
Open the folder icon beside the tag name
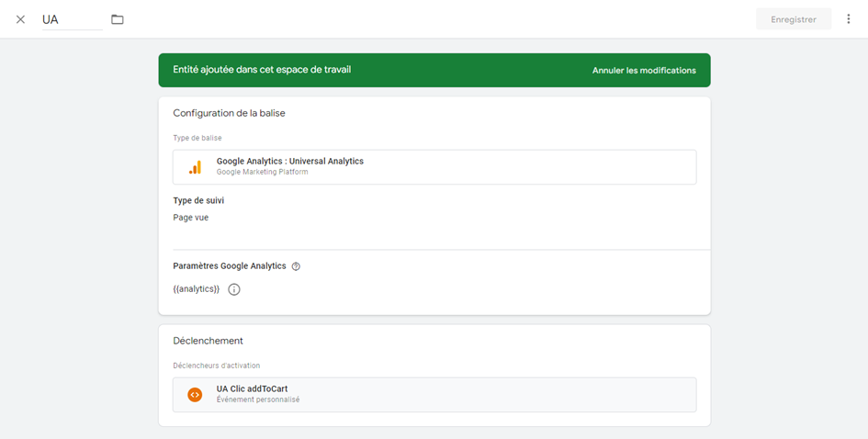pyautogui.click(x=118, y=19)
